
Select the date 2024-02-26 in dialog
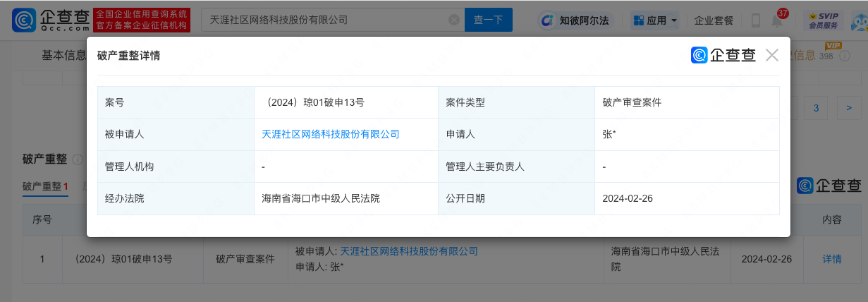tap(628, 198)
